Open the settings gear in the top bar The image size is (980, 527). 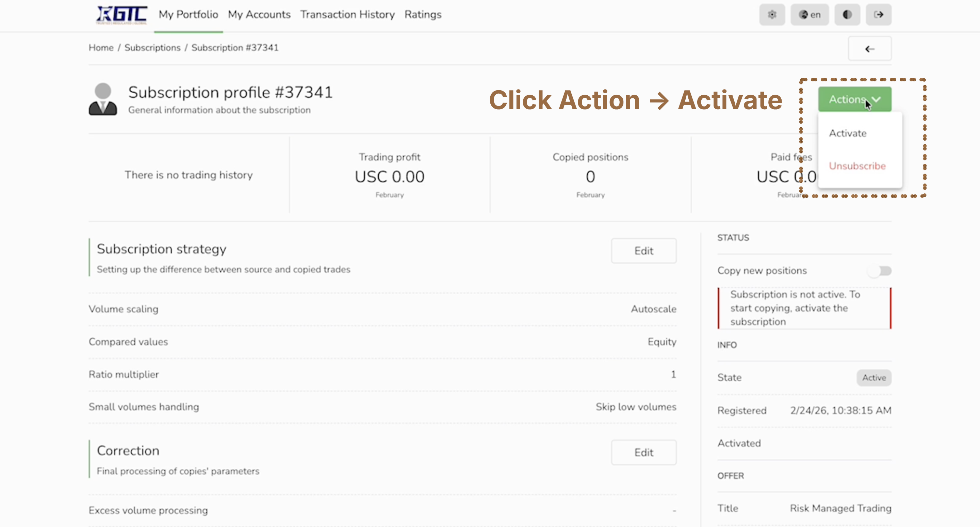pos(772,14)
